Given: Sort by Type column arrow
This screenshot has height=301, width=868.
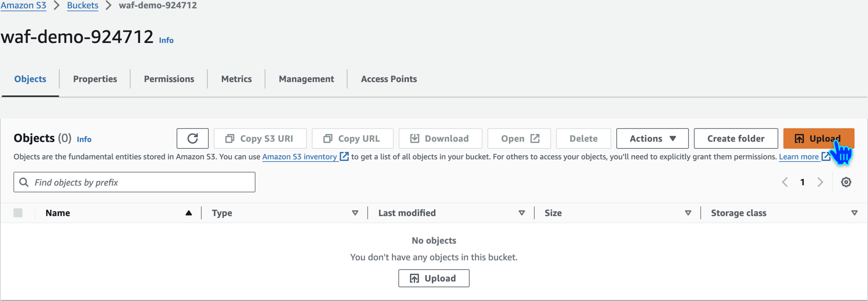Looking at the screenshot, I should pos(355,213).
